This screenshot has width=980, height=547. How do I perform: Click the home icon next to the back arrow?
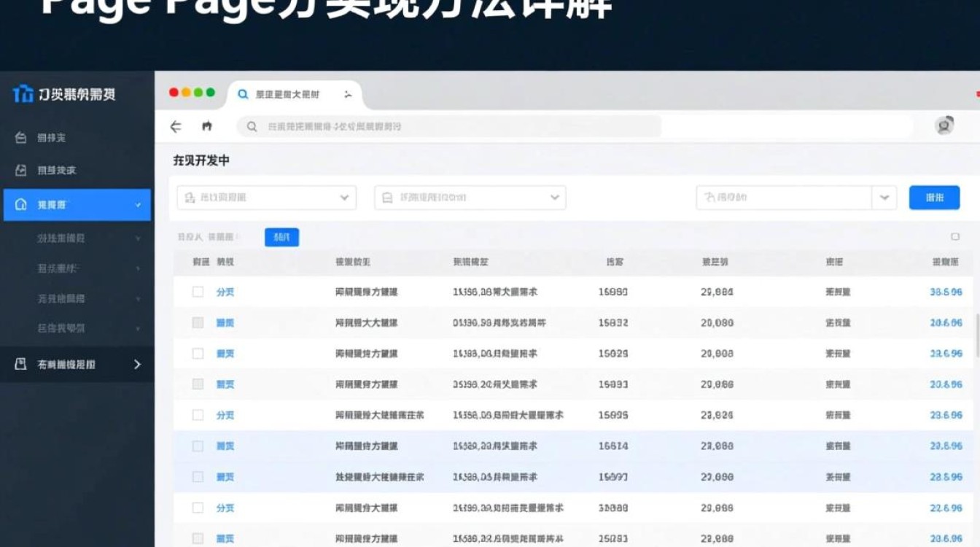[x=206, y=125]
